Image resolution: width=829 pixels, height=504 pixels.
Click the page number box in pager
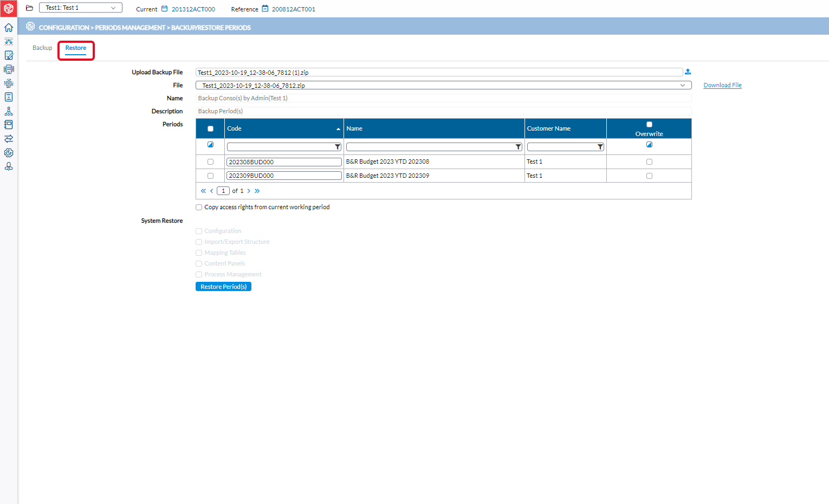click(x=223, y=191)
